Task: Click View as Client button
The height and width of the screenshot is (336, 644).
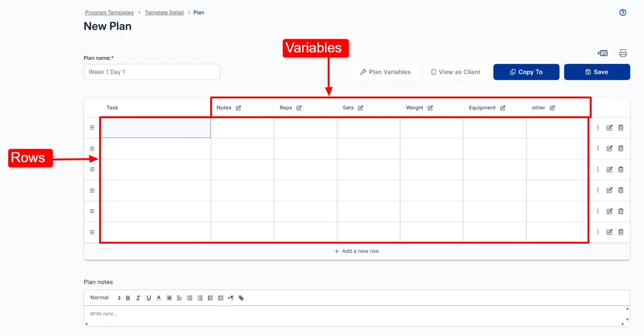Action: (x=456, y=72)
